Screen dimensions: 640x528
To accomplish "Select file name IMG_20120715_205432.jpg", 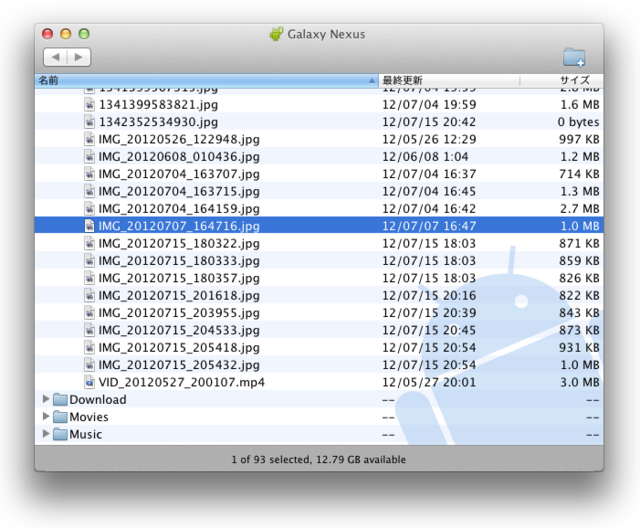I will tap(179, 365).
